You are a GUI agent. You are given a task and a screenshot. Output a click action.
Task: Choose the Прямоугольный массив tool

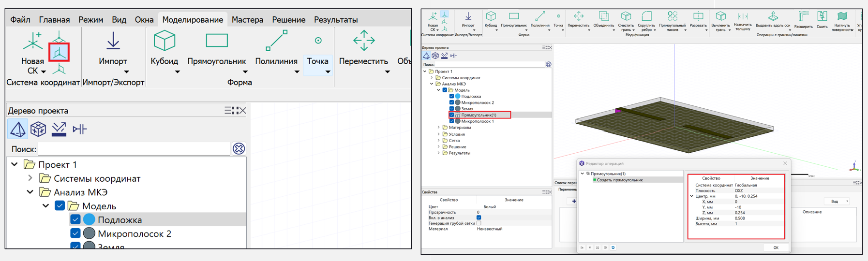[672, 17]
